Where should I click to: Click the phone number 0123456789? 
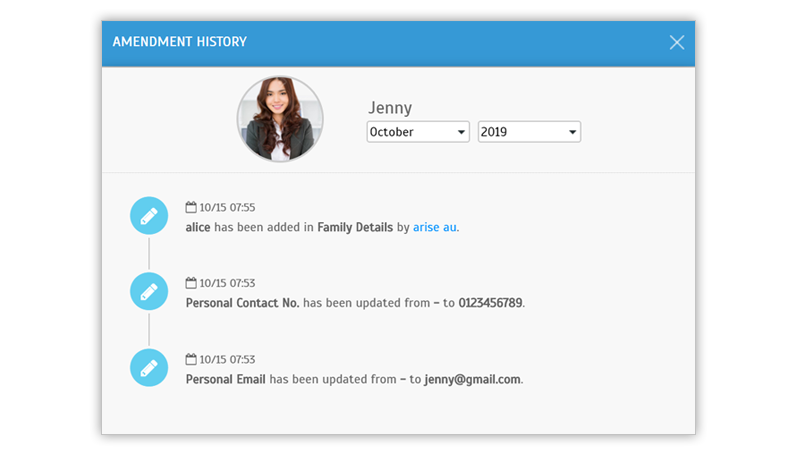(x=490, y=303)
